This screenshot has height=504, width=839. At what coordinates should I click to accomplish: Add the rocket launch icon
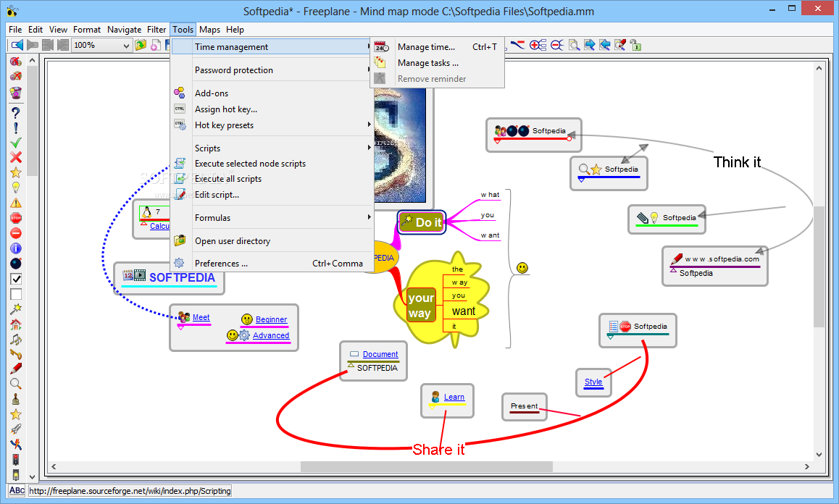pyautogui.click(x=16, y=429)
